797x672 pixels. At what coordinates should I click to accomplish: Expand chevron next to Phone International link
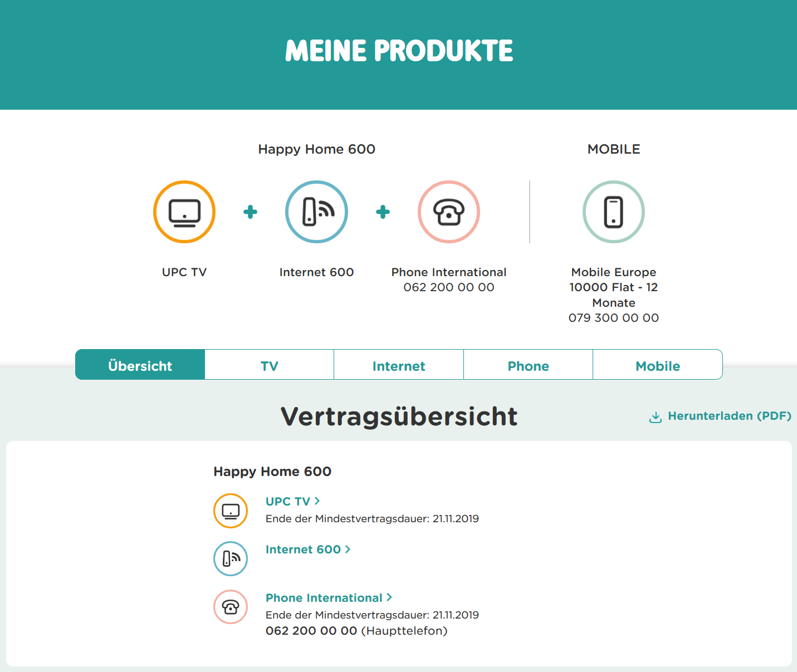[389, 597]
